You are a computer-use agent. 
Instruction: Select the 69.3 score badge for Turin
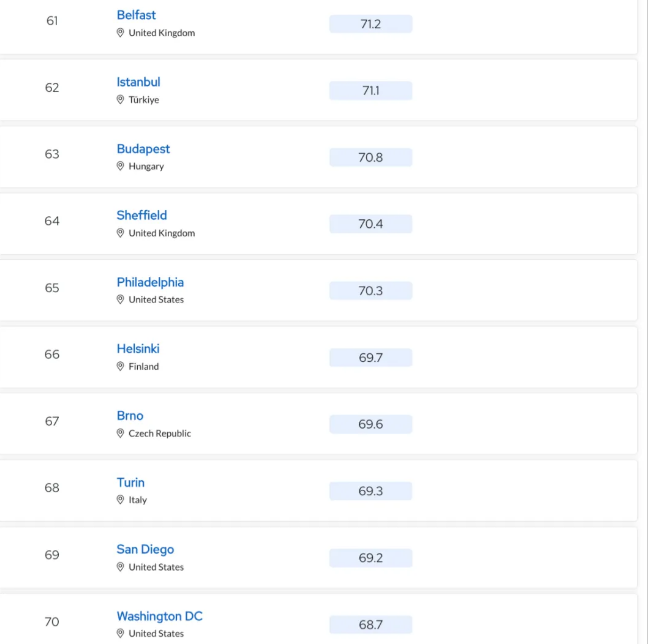(371, 491)
